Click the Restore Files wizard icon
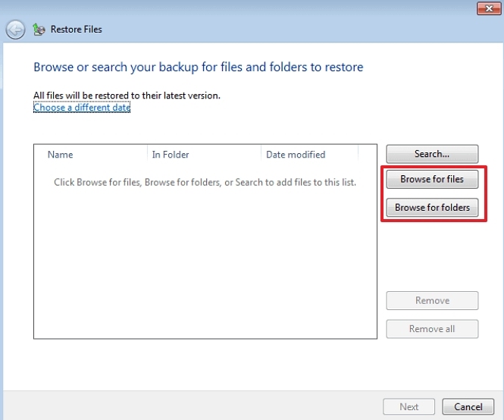Screen dimensions: 504x420 (x=39, y=30)
